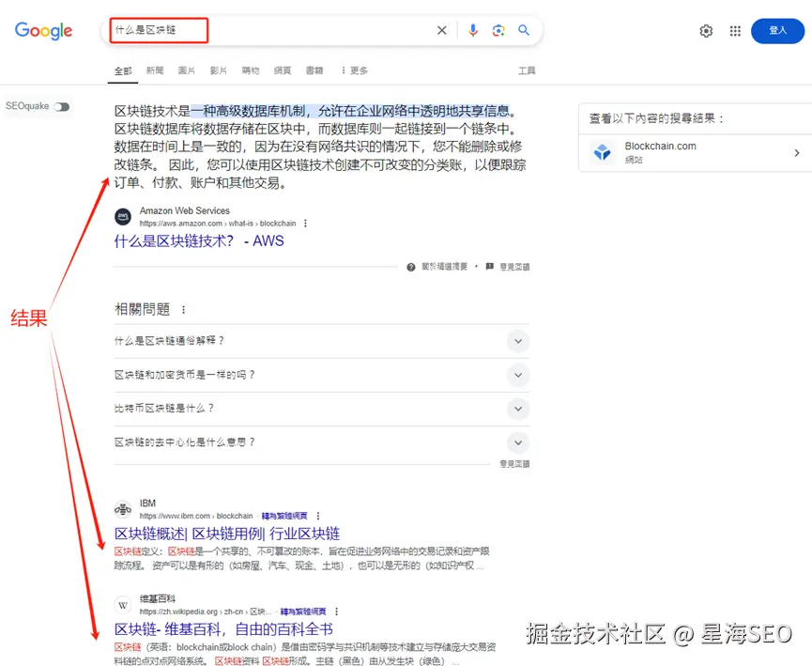Toggle the SEOquake switch
This screenshot has height=666, width=812.
coord(62,107)
